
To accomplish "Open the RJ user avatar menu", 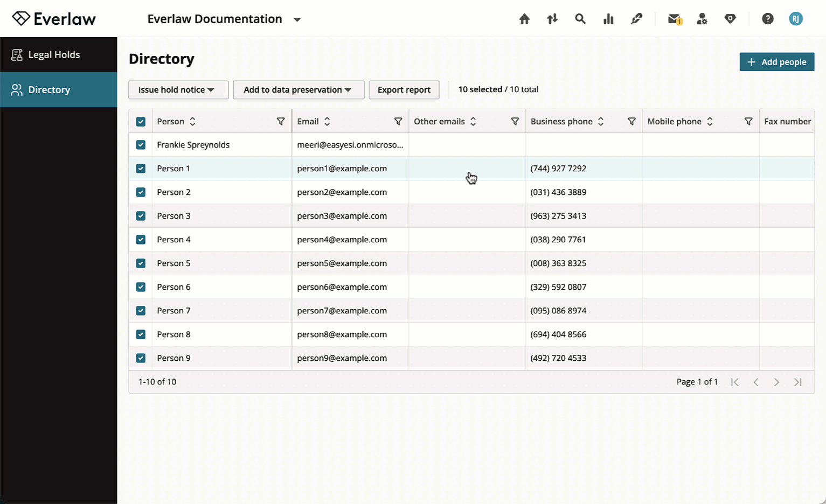I will click(x=796, y=19).
